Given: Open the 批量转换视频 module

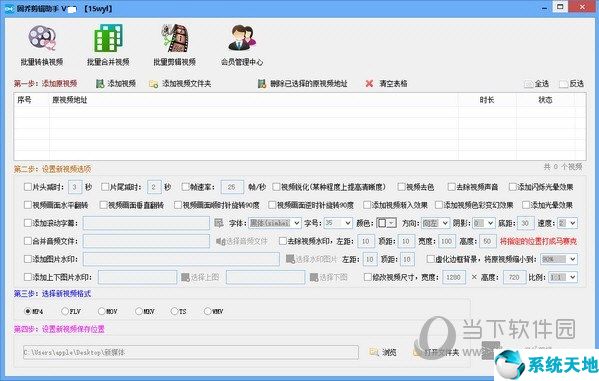Looking at the screenshot, I should [x=42, y=45].
